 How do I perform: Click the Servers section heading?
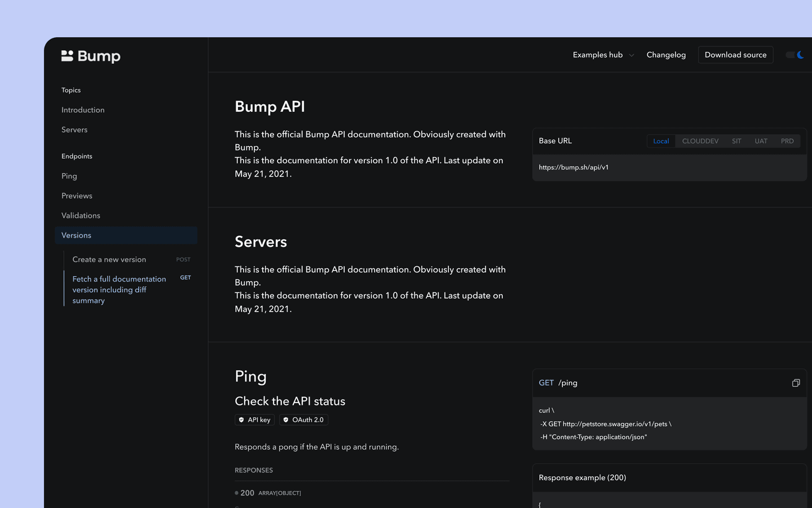click(x=261, y=242)
